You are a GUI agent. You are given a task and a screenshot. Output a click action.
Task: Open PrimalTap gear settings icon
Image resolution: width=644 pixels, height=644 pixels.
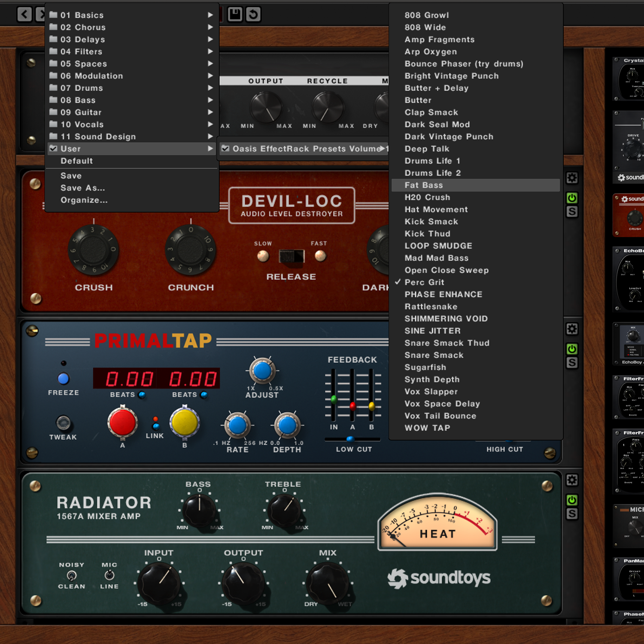[571, 329]
